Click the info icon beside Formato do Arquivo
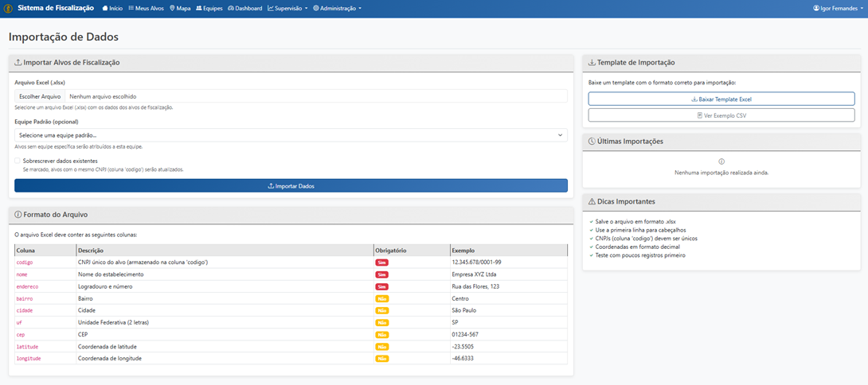This screenshot has height=385, width=868. point(18,215)
